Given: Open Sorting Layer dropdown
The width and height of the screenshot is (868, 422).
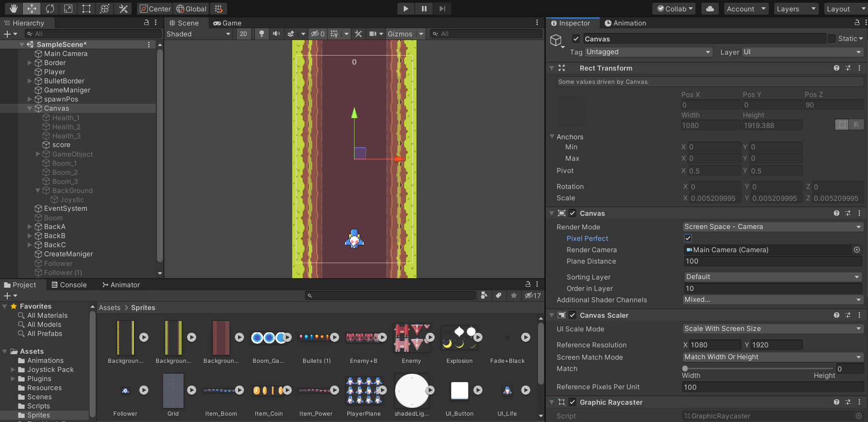Looking at the screenshot, I should [x=773, y=277].
